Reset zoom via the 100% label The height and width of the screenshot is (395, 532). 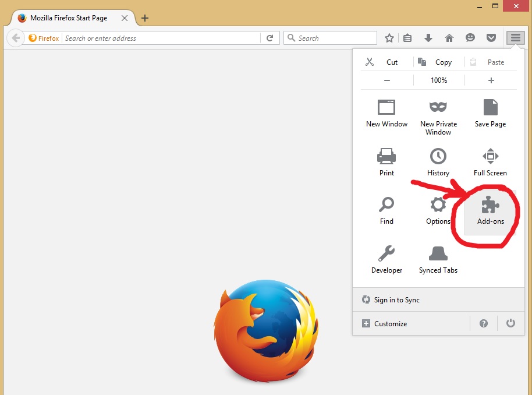point(439,80)
